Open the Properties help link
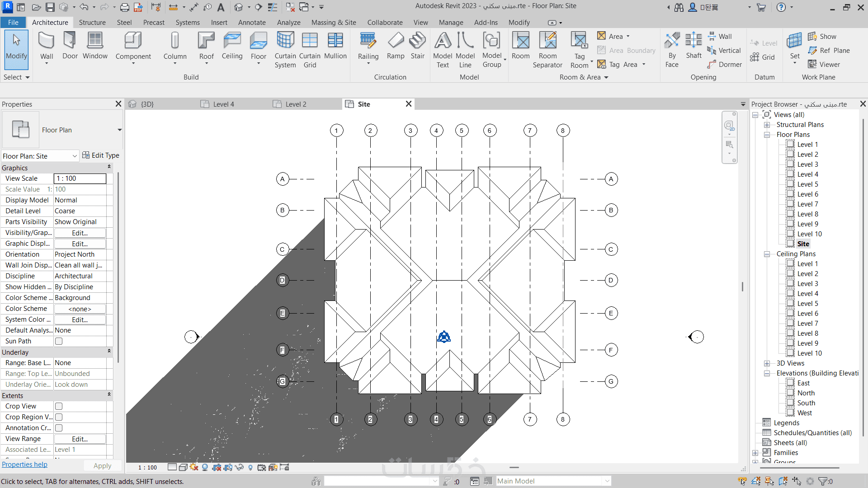 [x=24, y=465]
